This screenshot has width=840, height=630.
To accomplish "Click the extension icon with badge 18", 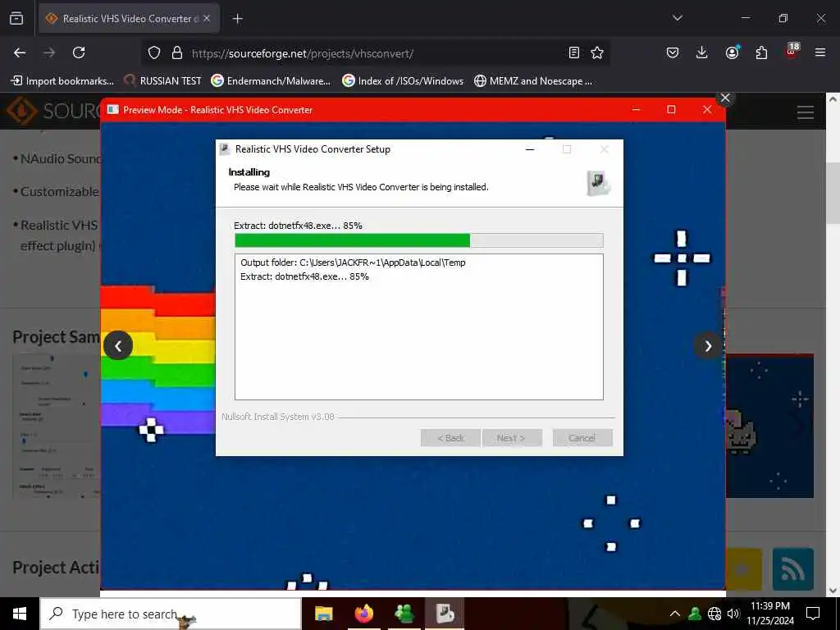I will [792, 51].
